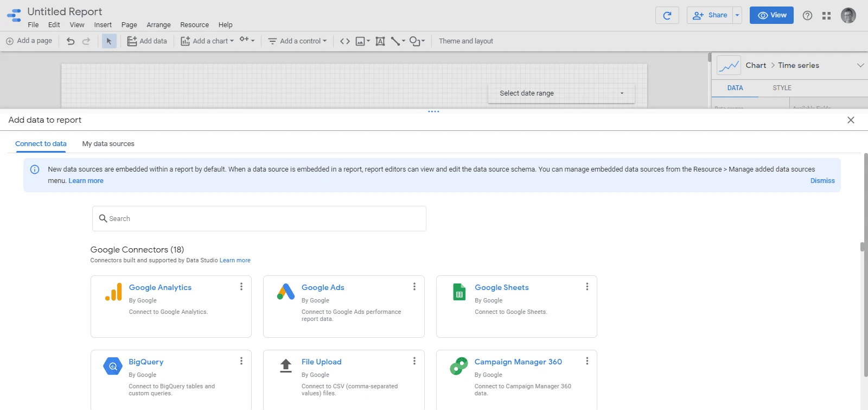Dismiss the embedded data sources notice
Viewport: 868px width, 410px height.
pyautogui.click(x=822, y=181)
